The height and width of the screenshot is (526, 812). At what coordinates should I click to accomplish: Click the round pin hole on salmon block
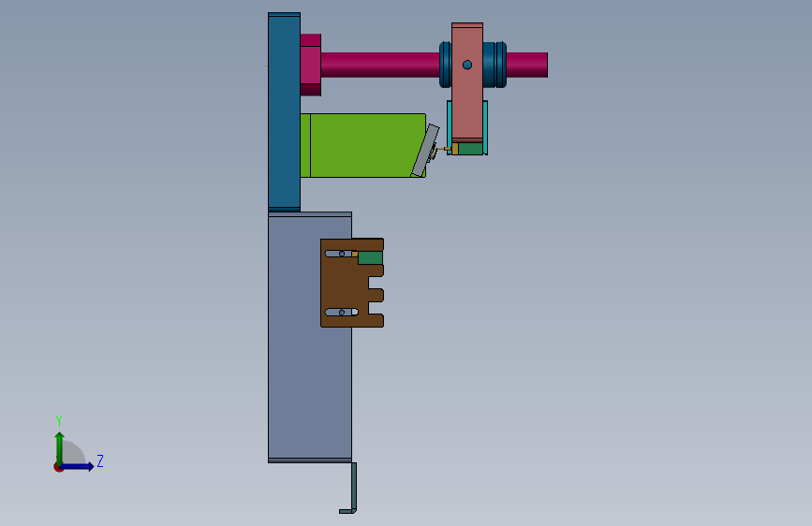pyautogui.click(x=467, y=65)
